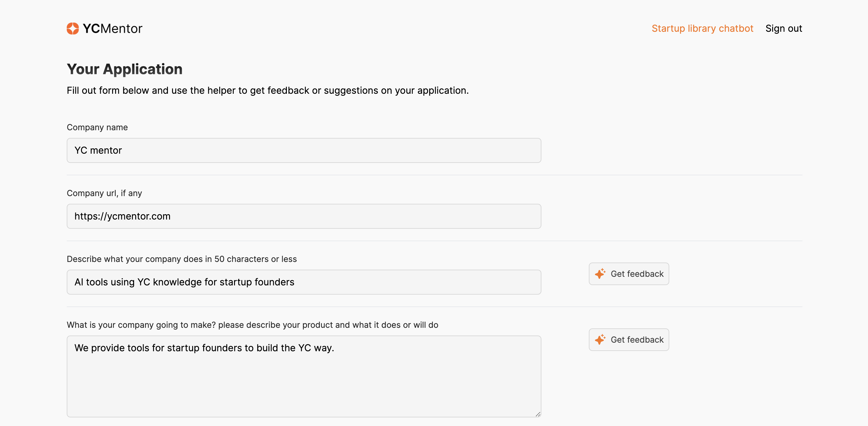Click the 'Describe what your company does' label
This screenshot has height=426, width=868.
[181, 259]
